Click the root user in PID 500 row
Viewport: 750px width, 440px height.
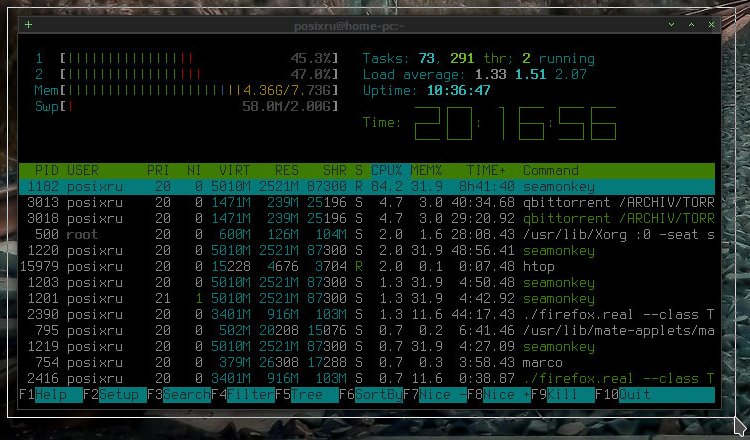pos(82,235)
